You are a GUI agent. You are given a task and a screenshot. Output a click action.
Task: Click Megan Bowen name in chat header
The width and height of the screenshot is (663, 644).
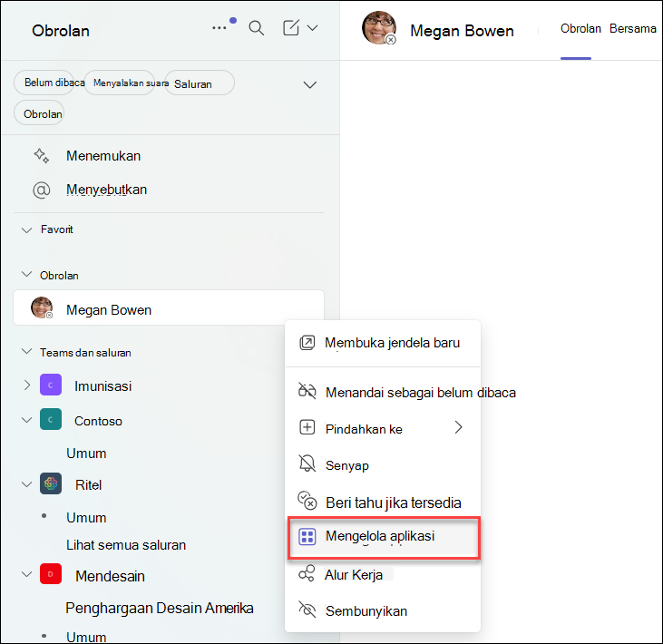coord(462,31)
